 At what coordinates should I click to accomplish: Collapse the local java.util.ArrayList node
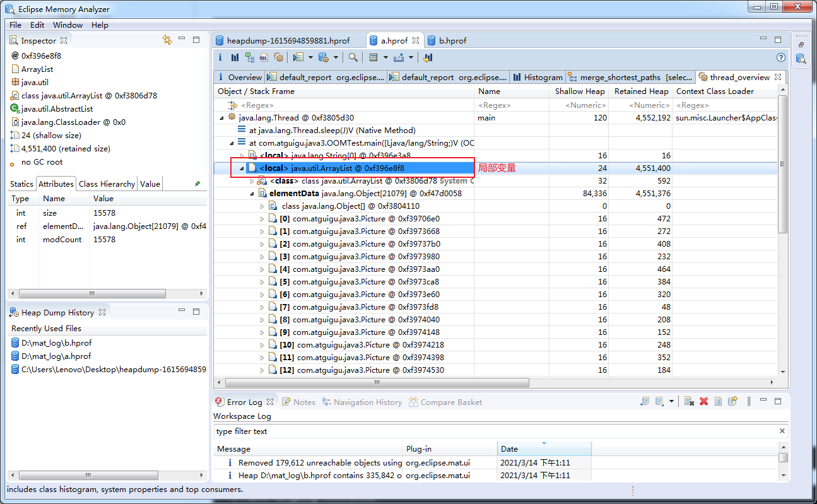(x=242, y=168)
